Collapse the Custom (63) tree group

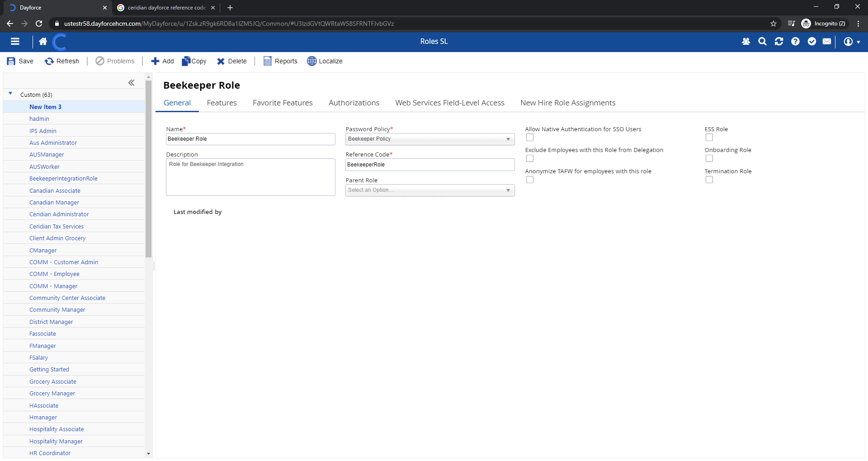pos(10,94)
